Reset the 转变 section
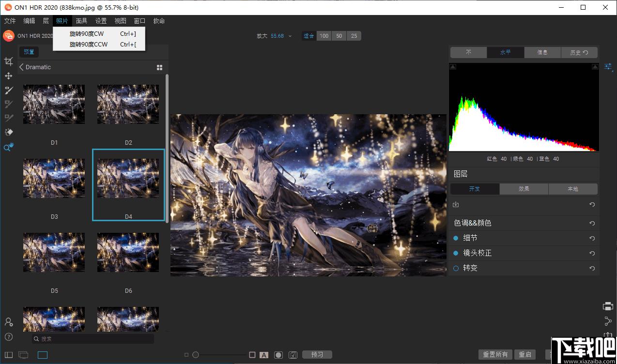This screenshot has height=364, width=617. click(x=592, y=268)
